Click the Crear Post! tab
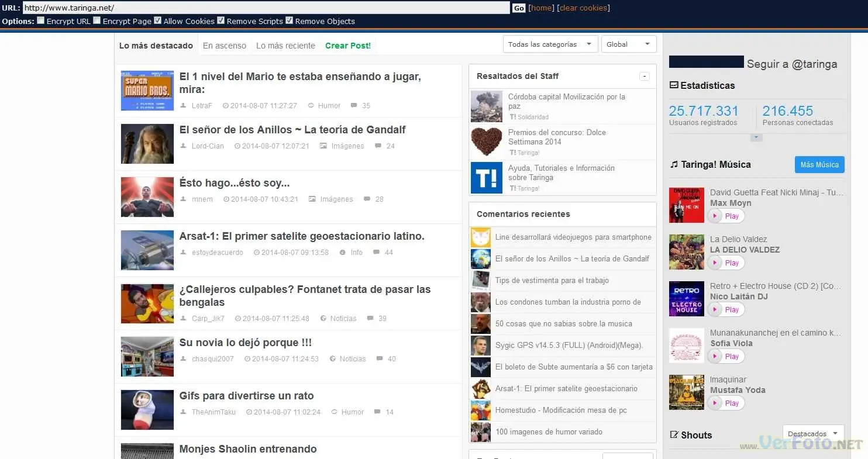 click(x=348, y=46)
